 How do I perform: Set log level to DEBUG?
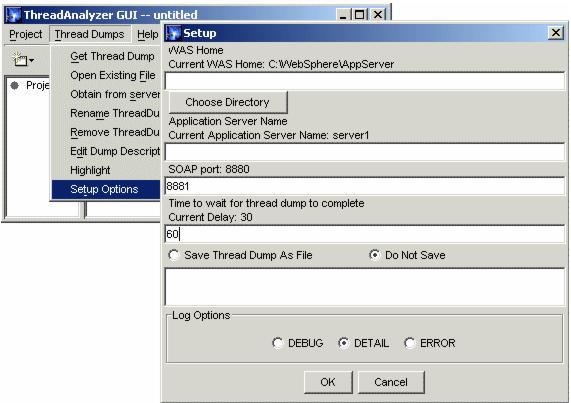pos(277,343)
